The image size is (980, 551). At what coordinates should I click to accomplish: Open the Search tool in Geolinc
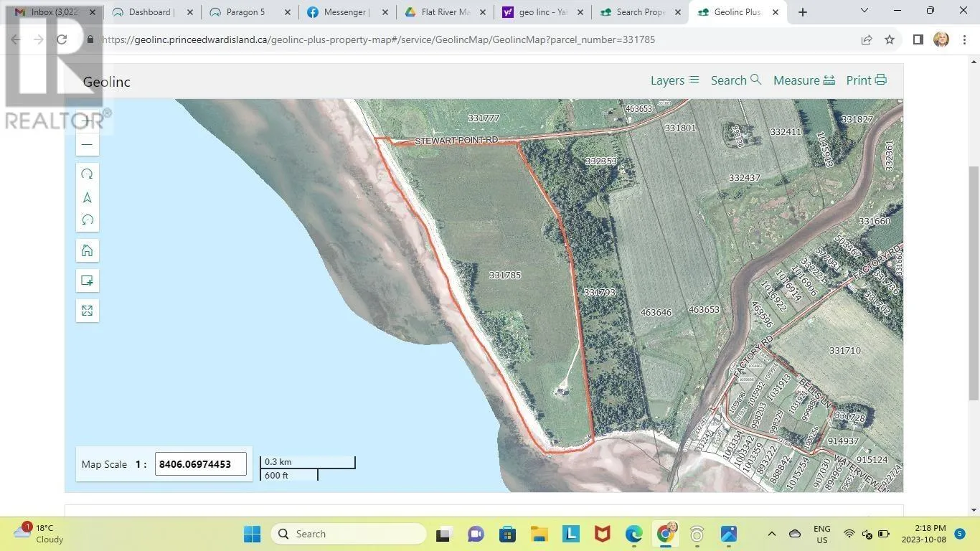click(736, 80)
